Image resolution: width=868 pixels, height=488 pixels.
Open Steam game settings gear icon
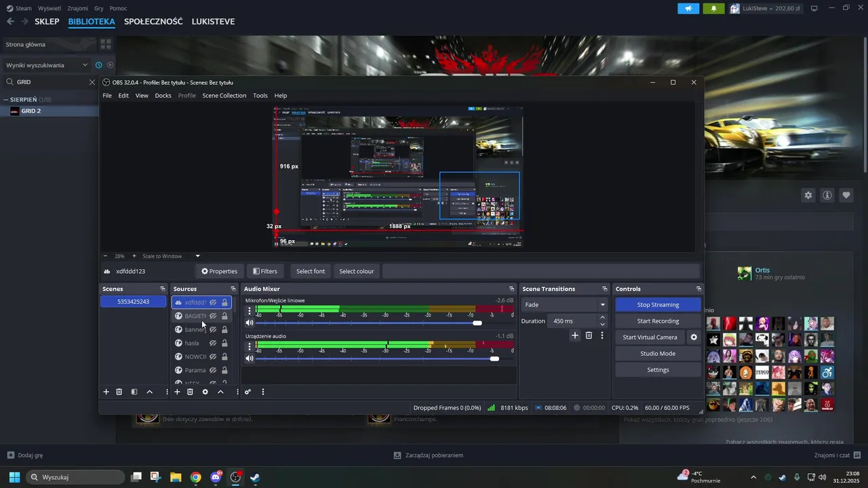[x=808, y=195]
